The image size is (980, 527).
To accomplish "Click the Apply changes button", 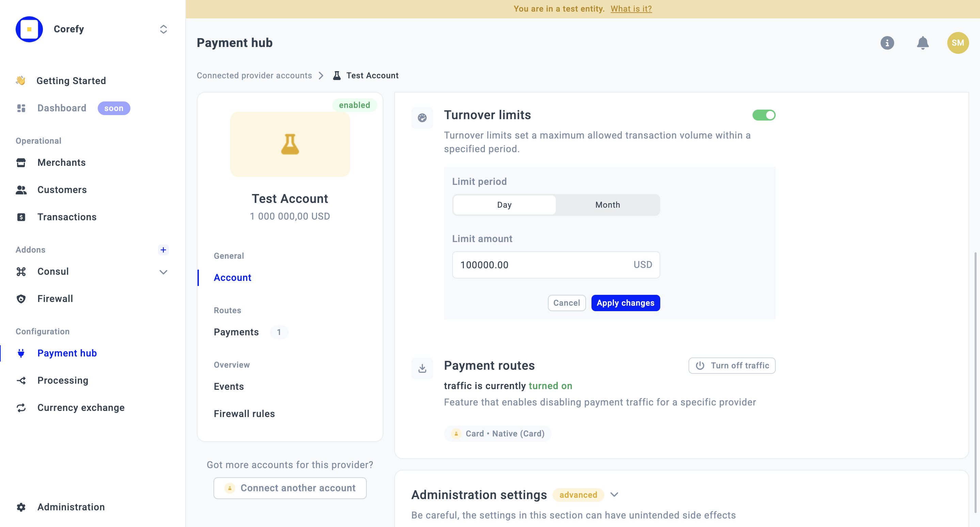I will pyautogui.click(x=625, y=303).
